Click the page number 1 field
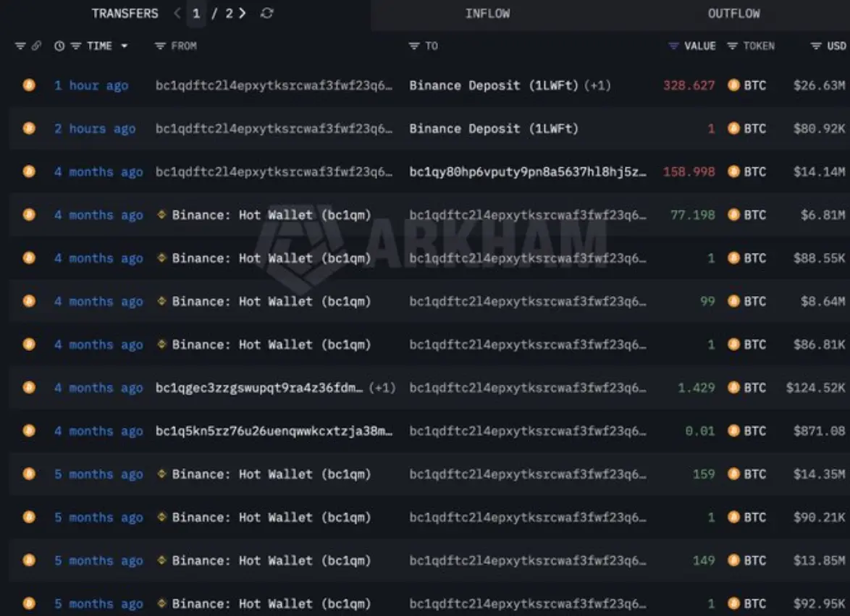 point(196,14)
